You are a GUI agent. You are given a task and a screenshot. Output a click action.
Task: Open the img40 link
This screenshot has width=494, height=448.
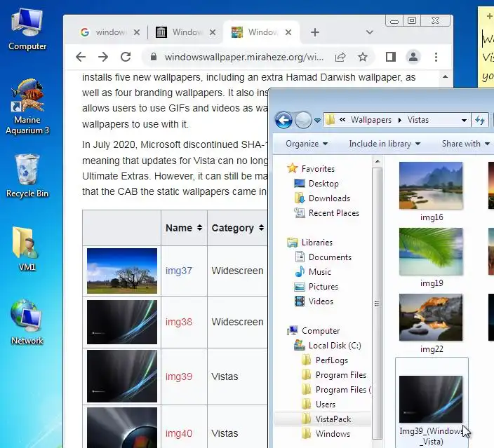coord(179,433)
